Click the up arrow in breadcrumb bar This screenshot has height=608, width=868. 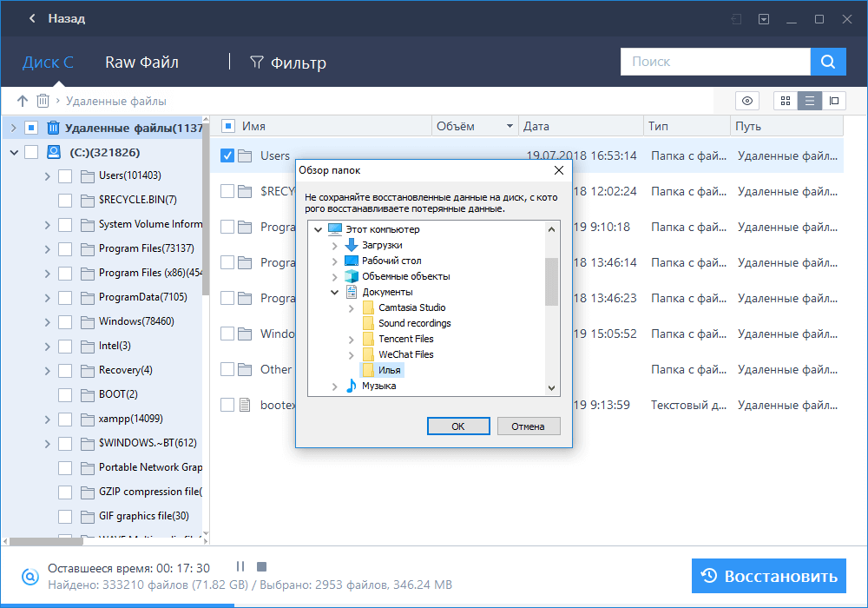pos(23,101)
